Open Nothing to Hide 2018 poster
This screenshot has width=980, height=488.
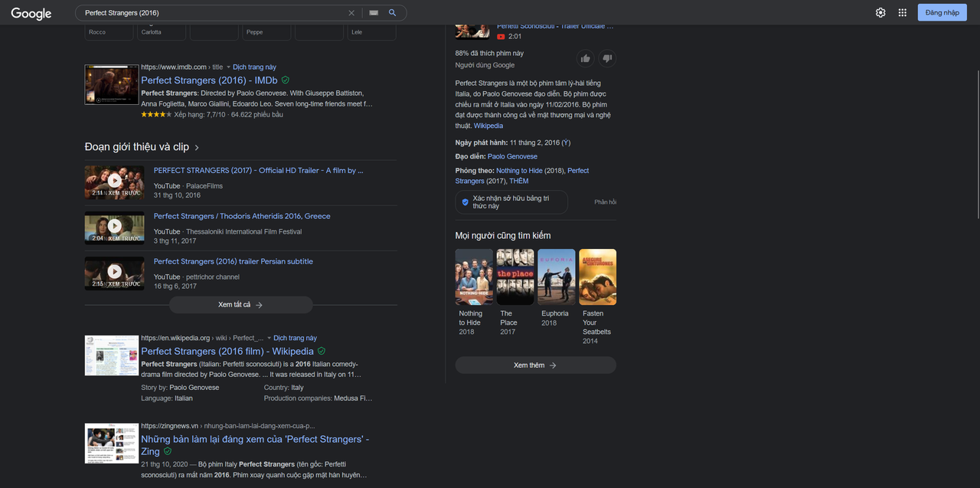pos(474,277)
